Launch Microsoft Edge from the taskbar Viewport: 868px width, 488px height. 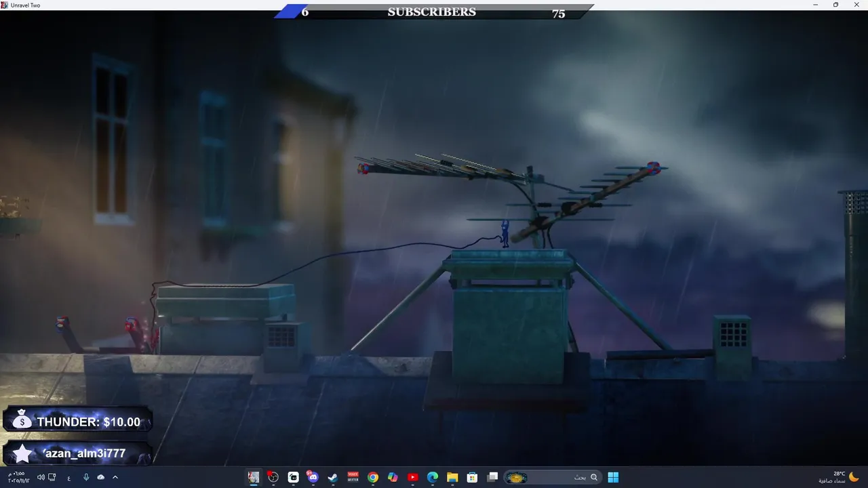click(433, 477)
